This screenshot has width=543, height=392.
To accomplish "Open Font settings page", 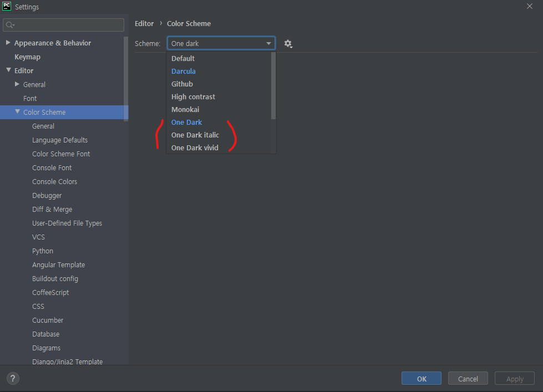I will tap(30, 98).
